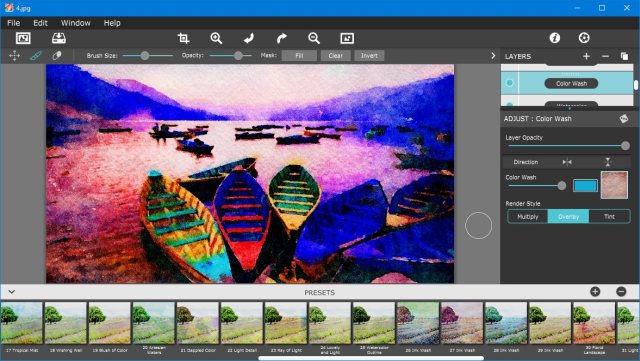Screen dimensions: 640x361
Task: Apply preset 28 Ink Wash
Action: tap(506, 323)
